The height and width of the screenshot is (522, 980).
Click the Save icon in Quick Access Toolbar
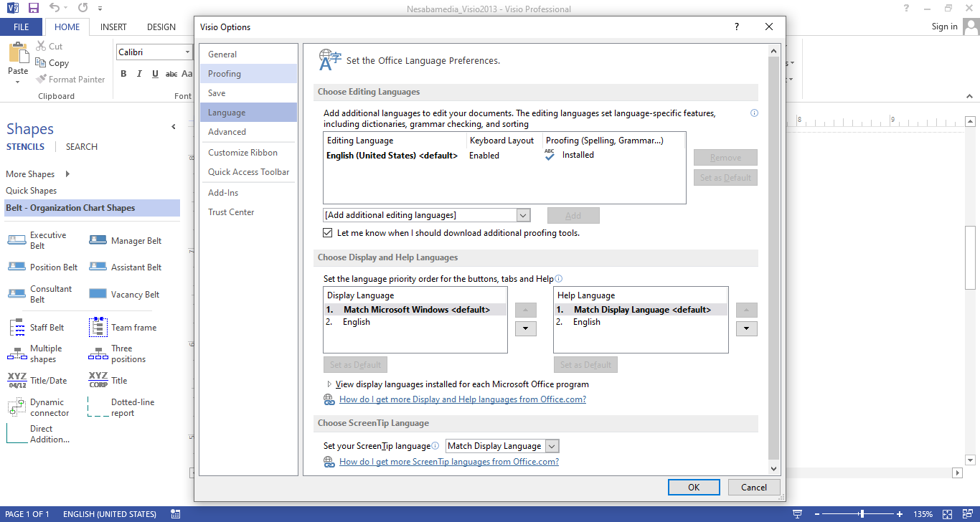pyautogui.click(x=33, y=9)
